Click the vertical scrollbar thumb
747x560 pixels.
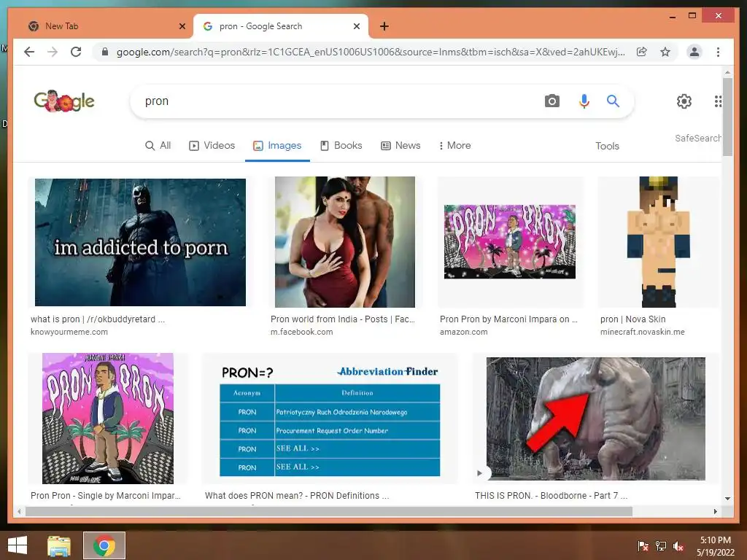[x=727, y=117]
